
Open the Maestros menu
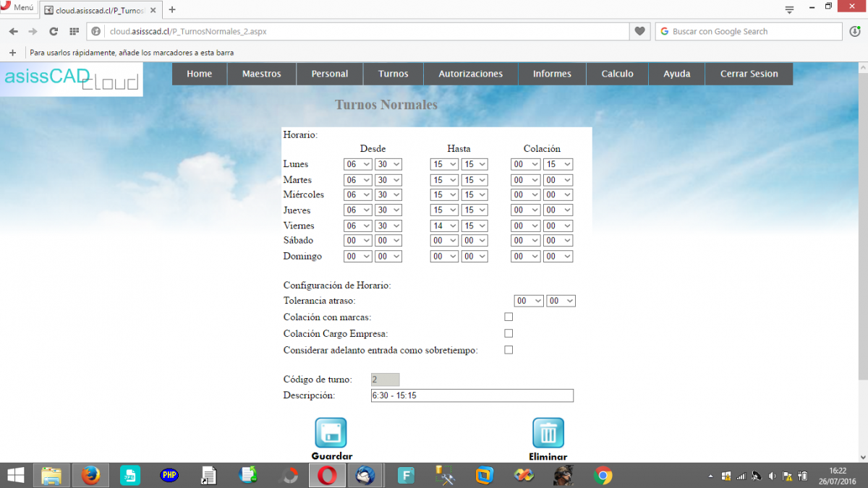pyautogui.click(x=262, y=74)
